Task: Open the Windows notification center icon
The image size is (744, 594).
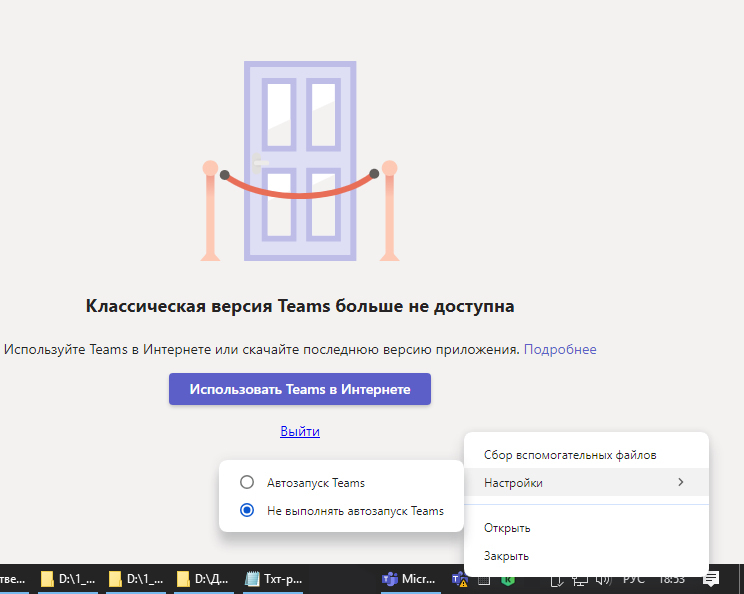Action: coord(711,578)
